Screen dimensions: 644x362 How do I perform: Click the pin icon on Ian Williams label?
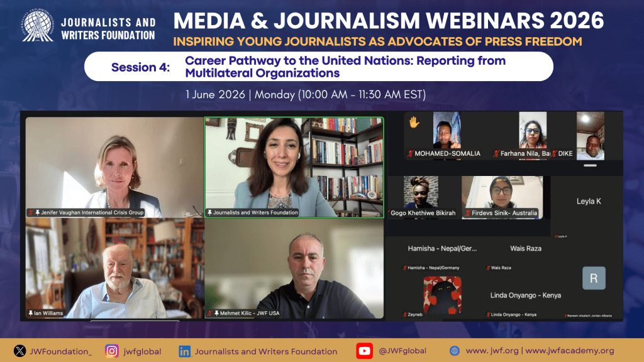(30, 313)
